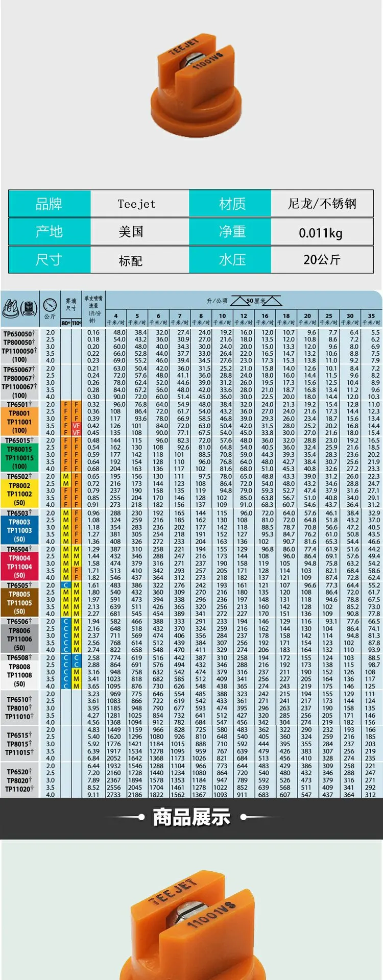Click the 尺寸 label cell
The image size is (383, 980).
tap(49, 259)
